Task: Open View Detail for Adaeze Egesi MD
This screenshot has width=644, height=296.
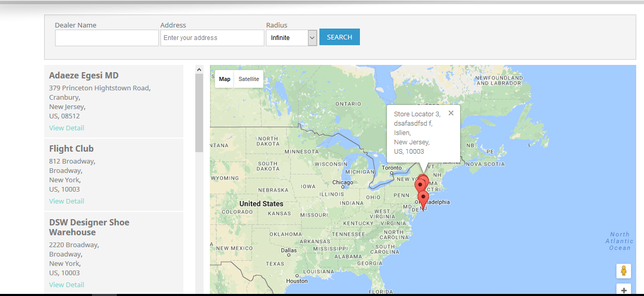Action: 66,128
